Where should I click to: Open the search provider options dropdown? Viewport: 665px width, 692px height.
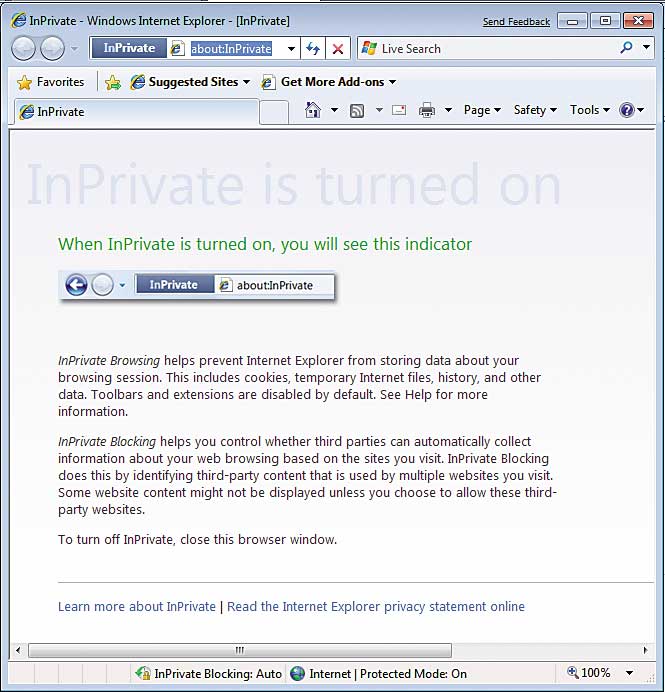point(646,47)
